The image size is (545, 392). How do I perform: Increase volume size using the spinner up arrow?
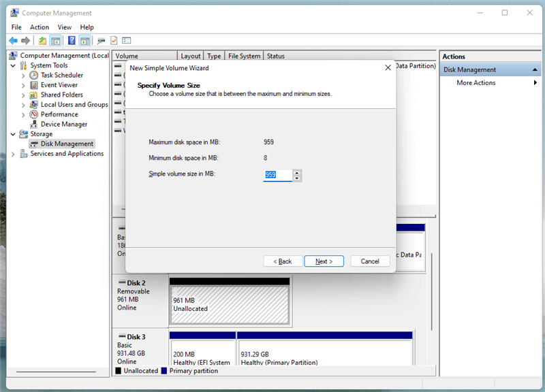296,173
